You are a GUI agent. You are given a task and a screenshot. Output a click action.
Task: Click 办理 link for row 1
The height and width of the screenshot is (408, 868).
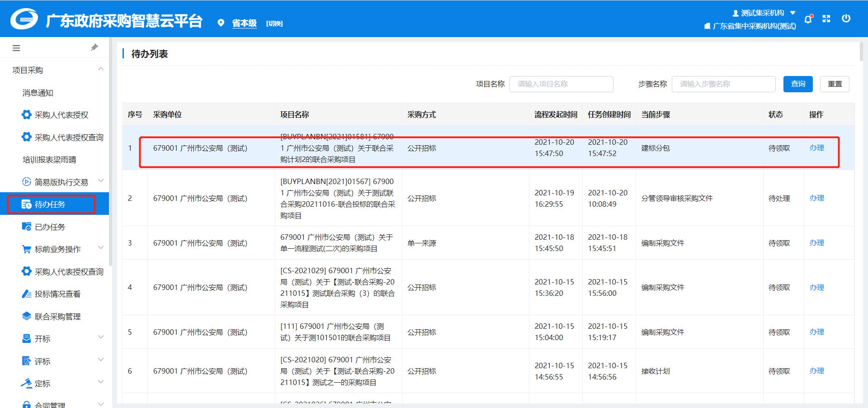tap(816, 148)
